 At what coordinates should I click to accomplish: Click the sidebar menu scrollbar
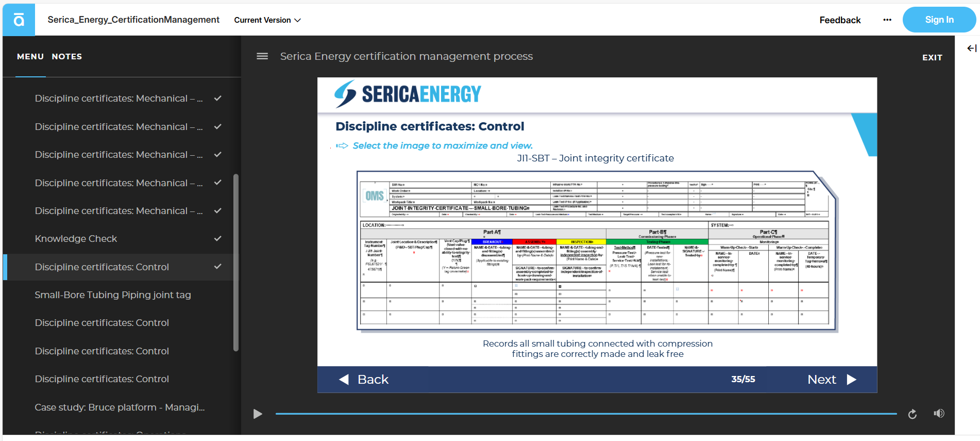236,263
